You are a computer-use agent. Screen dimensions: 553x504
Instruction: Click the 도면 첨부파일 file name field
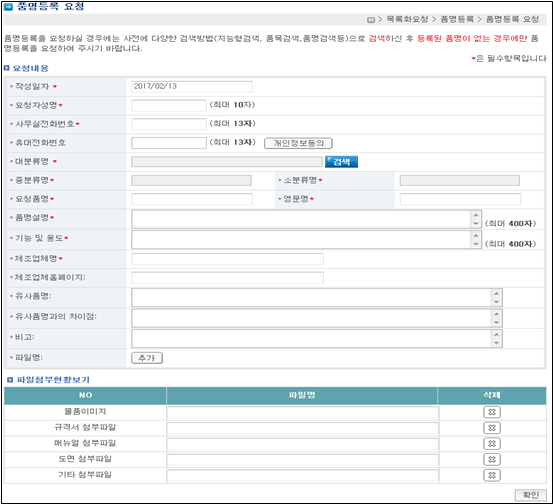pyautogui.click(x=303, y=460)
